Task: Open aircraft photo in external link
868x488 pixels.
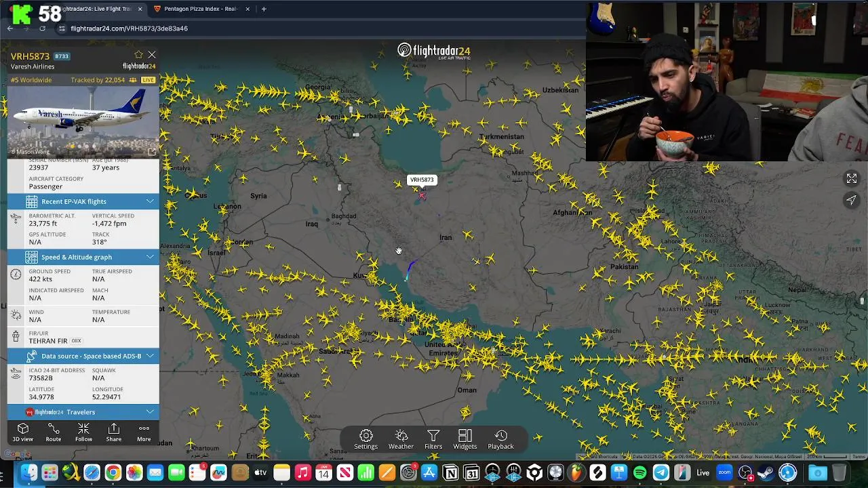Action: pyautogui.click(x=152, y=152)
